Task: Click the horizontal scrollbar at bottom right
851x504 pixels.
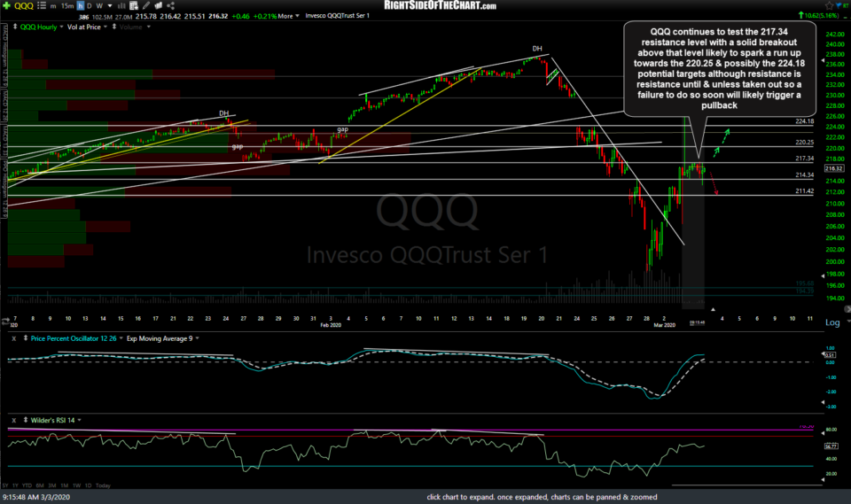Action: click(x=746, y=485)
